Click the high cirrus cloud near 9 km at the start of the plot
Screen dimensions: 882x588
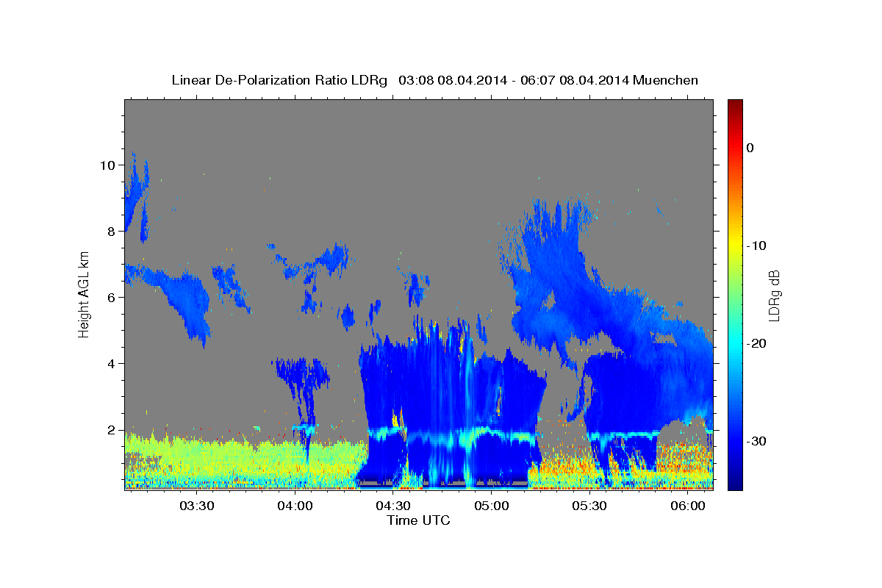coord(135,195)
